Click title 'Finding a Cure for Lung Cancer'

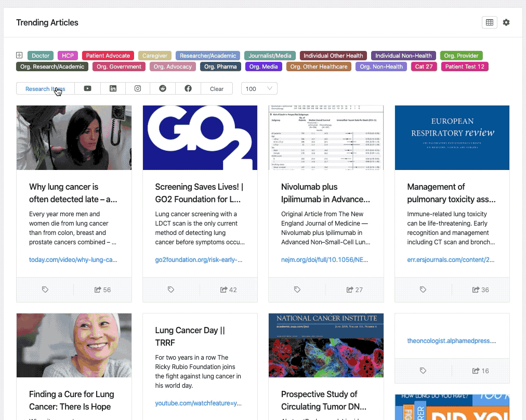(x=71, y=400)
